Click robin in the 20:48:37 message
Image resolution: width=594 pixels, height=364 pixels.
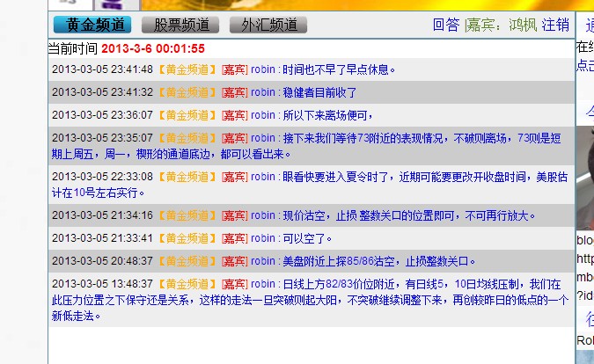click(263, 260)
